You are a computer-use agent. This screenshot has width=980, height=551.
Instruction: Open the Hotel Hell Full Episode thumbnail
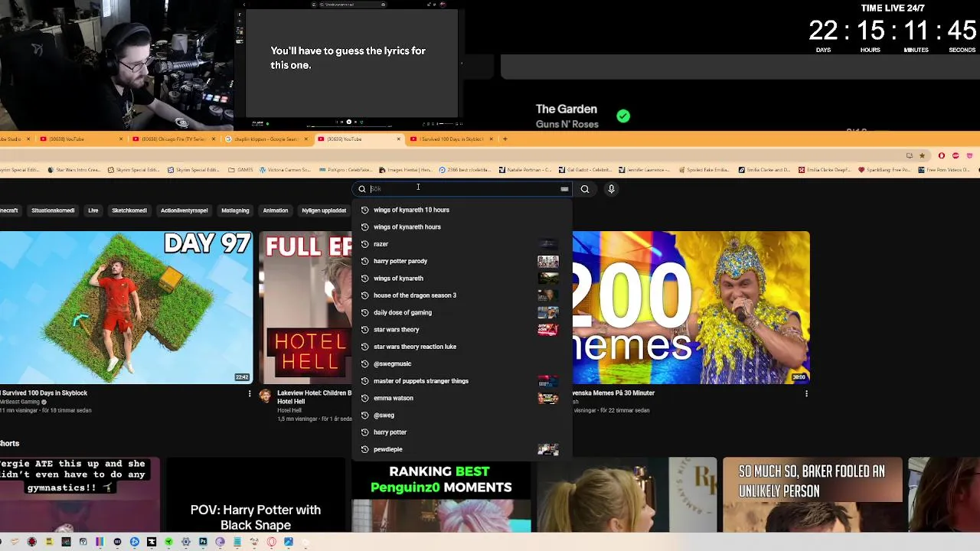coord(305,308)
